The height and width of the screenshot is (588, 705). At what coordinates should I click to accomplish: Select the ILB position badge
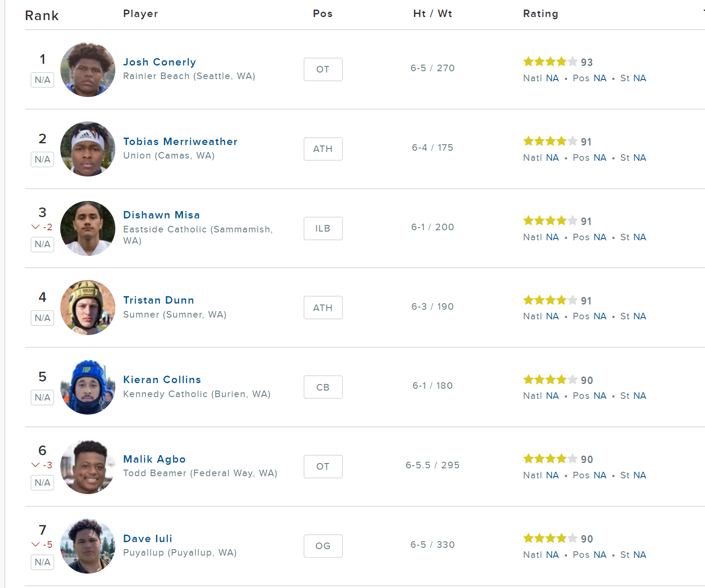(x=323, y=228)
